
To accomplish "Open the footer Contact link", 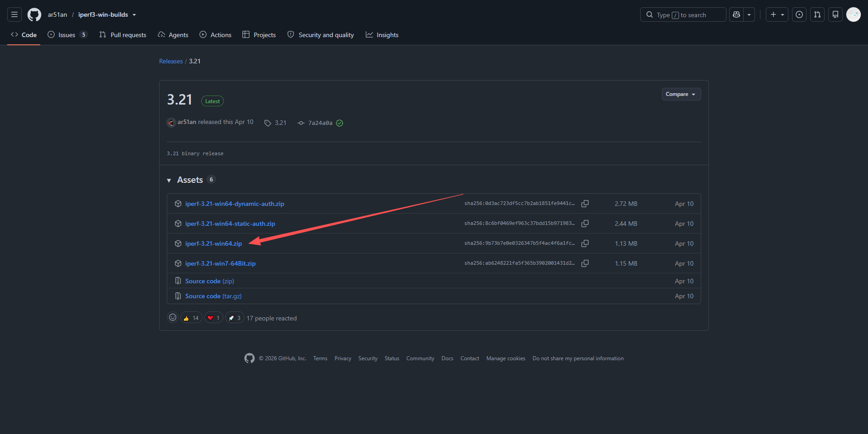I will coord(470,358).
